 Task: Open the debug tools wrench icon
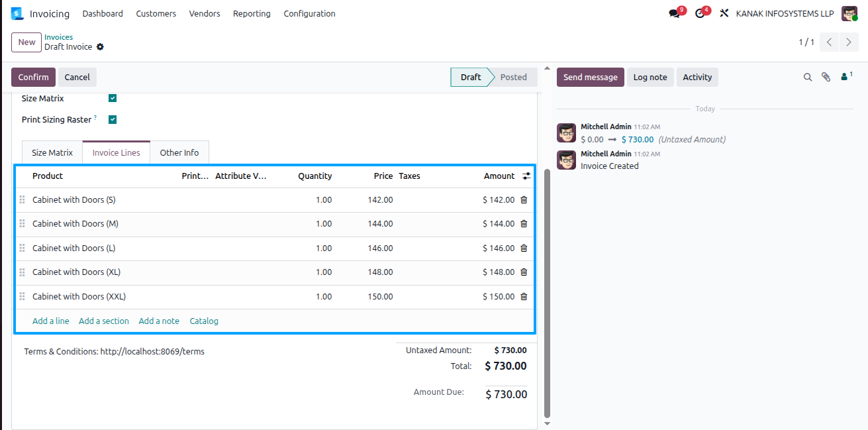click(724, 13)
